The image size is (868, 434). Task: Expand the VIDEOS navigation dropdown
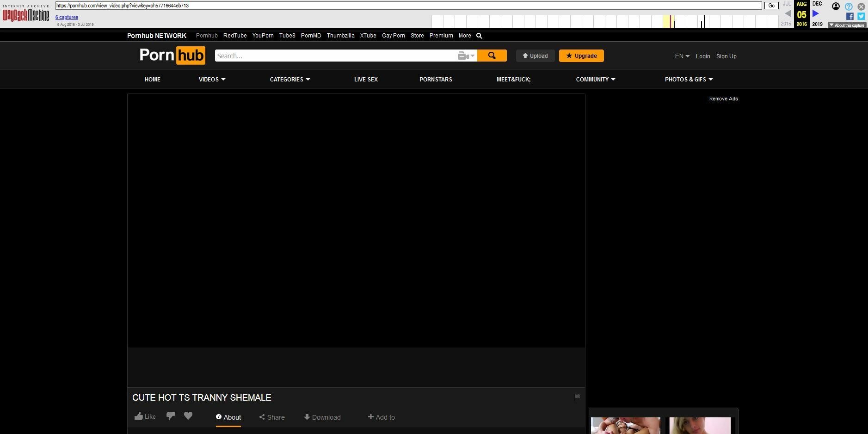coord(212,80)
